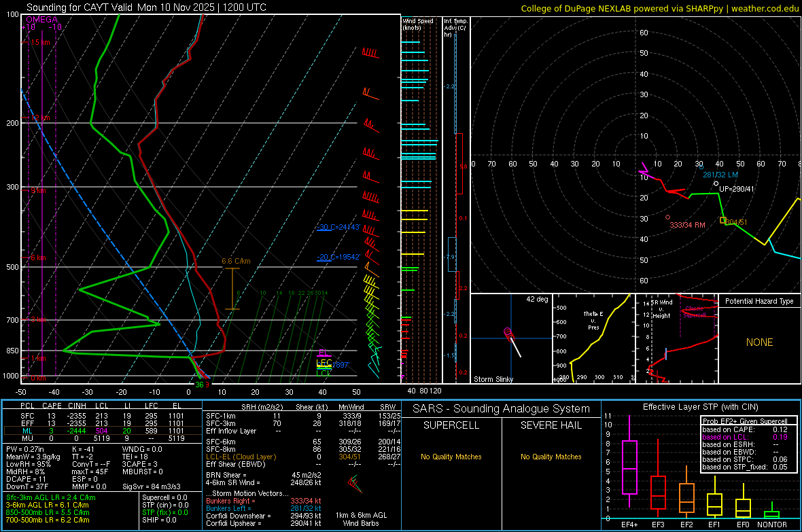Screen dimensions: 802x532
Task: Click the orange '304/51' hodograph label
Action: click(x=736, y=222)
